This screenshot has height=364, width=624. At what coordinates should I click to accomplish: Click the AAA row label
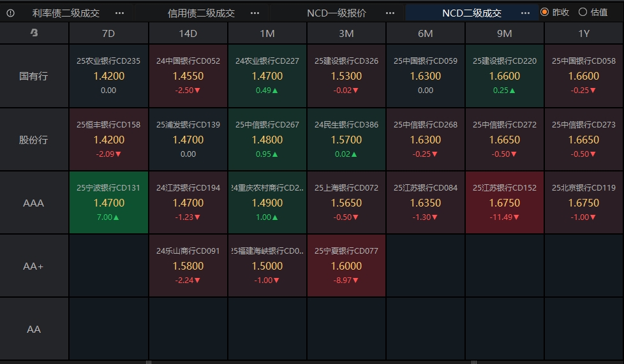(34, 203)
